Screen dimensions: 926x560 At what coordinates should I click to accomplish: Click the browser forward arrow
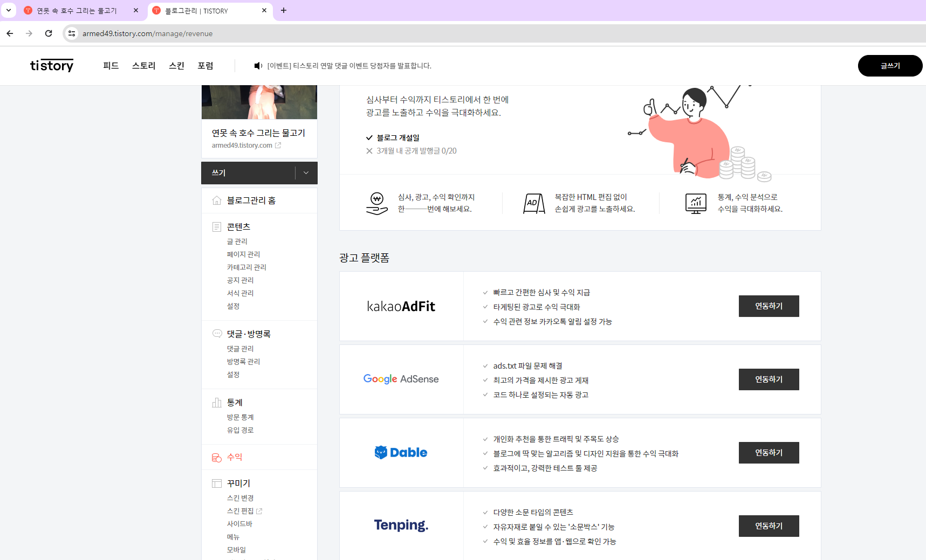29,33
